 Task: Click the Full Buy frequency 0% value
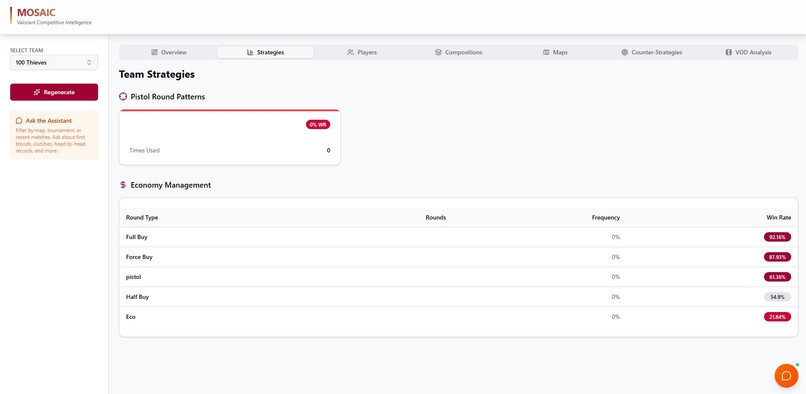(x=615, y=237)
